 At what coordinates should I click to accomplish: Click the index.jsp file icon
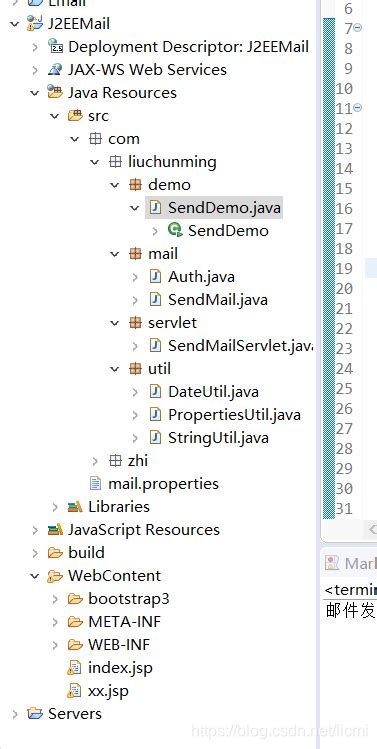pos(75,668)
